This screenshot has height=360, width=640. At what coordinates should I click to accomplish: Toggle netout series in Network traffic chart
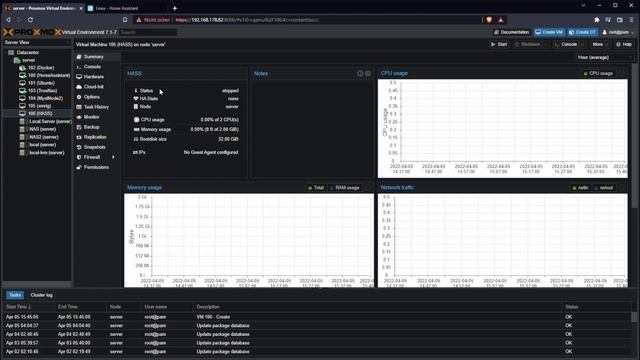pyautogui.click(x=604, y=188)
